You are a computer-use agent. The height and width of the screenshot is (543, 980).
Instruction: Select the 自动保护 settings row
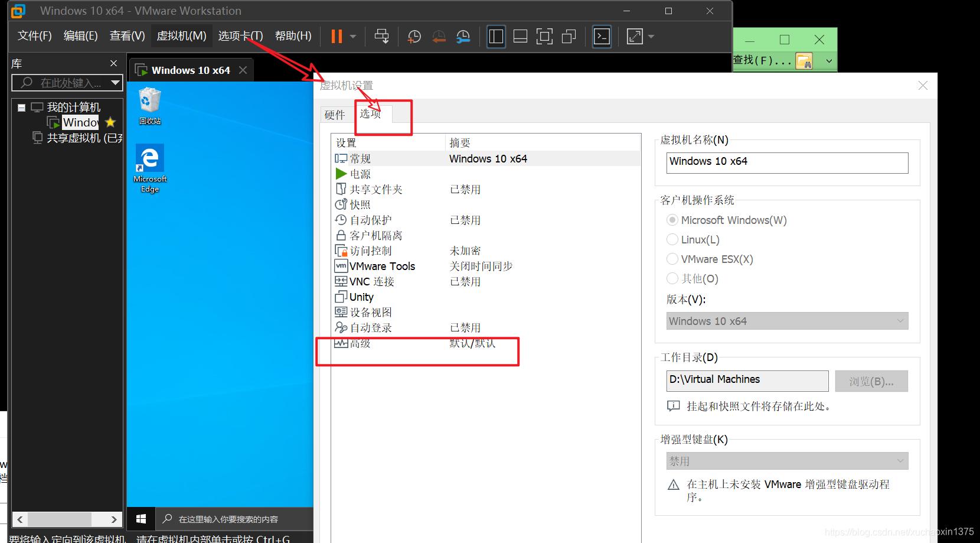(x=485, y=220)
